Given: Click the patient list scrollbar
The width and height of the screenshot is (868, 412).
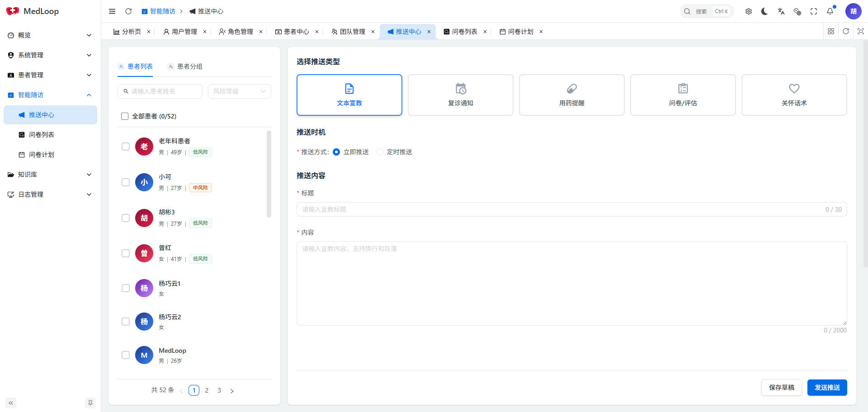Looking at the screenshot, I should 269,174.
